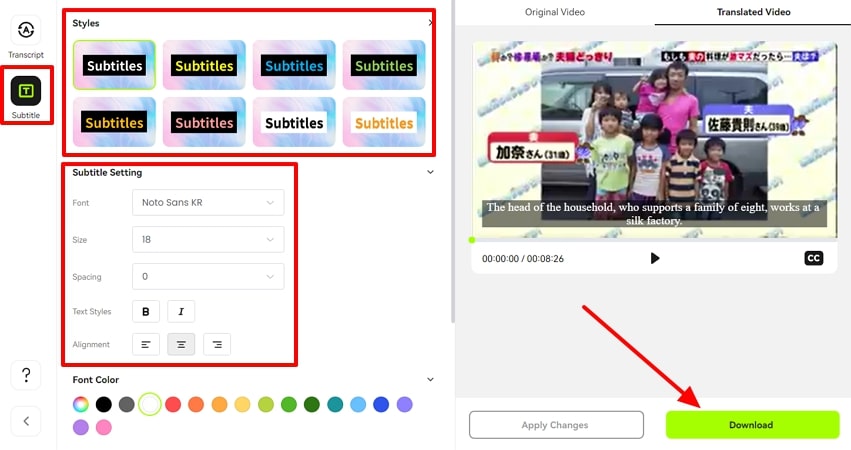Play the translated video

(x=655, y=258)
